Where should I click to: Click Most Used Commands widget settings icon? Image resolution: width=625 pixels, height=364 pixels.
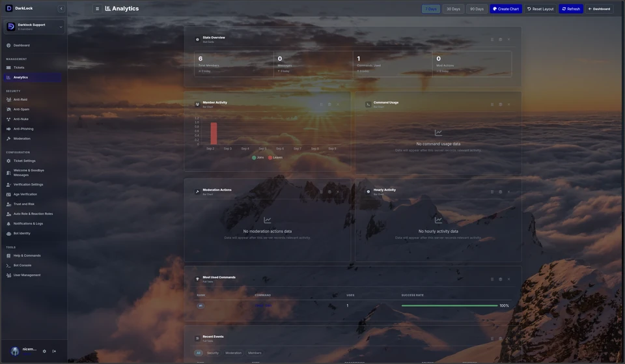(x=500, y=279)
